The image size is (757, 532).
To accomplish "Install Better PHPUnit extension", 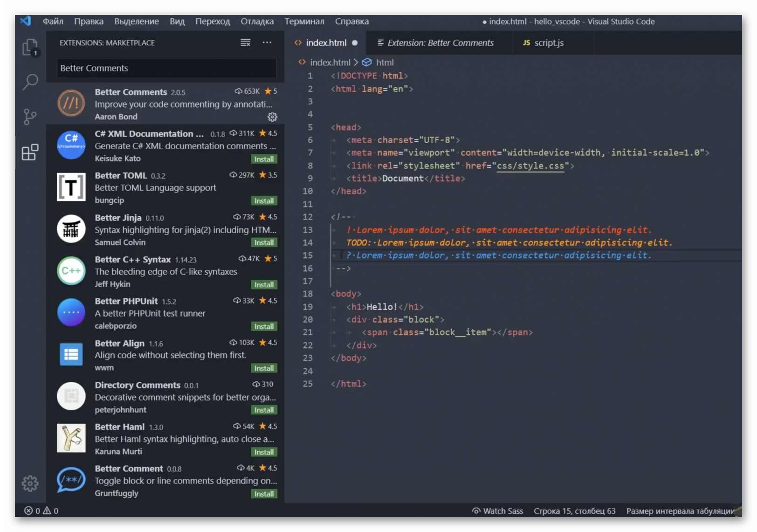I will click(x=264, y=326).
